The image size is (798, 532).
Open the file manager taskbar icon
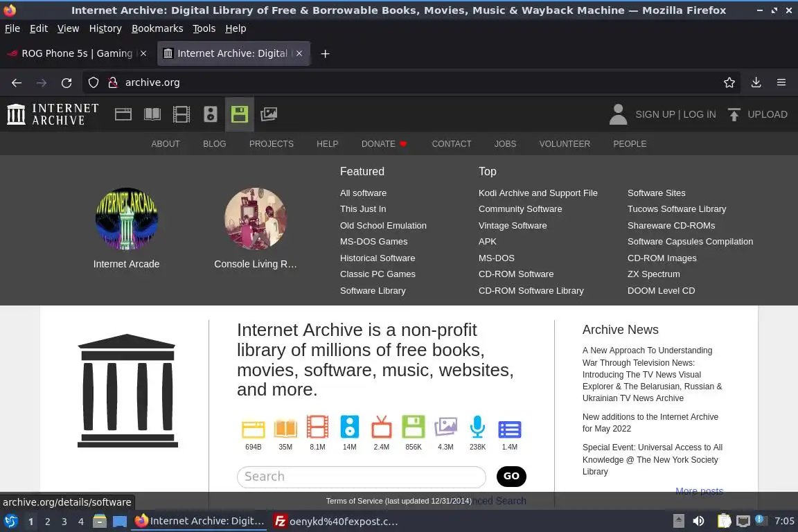click(100, 522)
